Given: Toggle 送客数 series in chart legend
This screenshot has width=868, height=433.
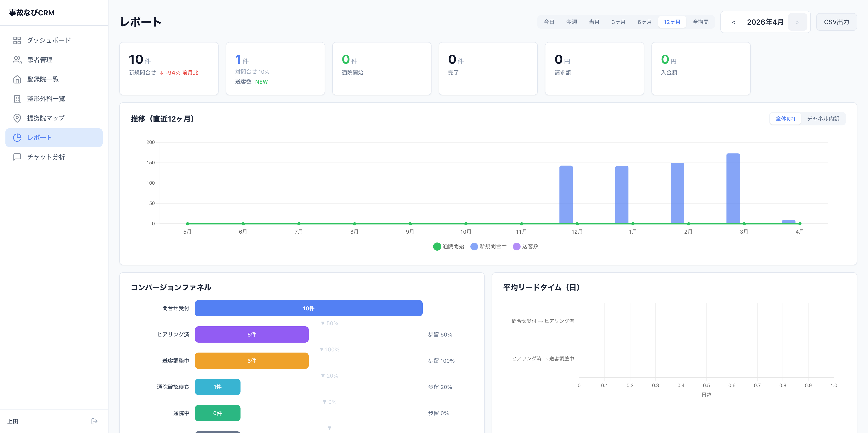Looking at the screenshot, I should [526, 246].
